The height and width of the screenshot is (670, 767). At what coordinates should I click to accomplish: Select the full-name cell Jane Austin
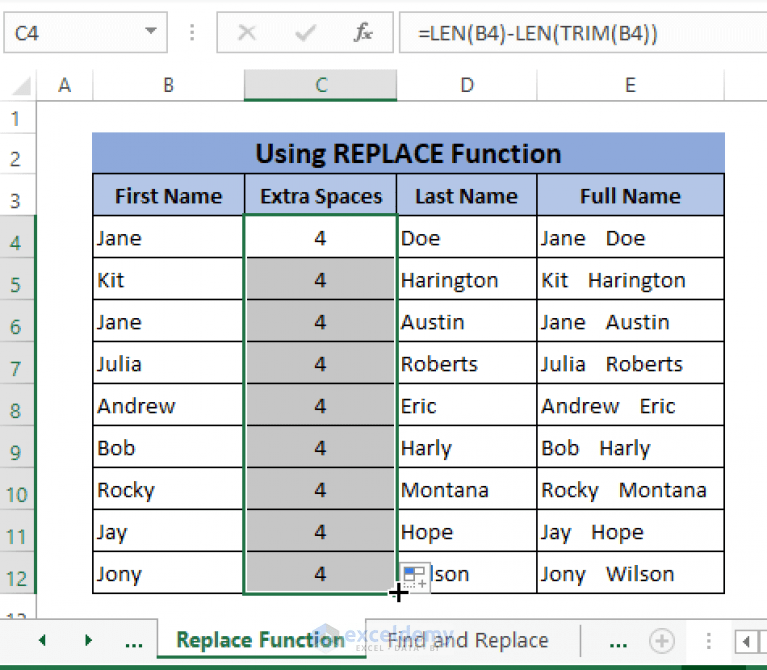click(631, 322)
